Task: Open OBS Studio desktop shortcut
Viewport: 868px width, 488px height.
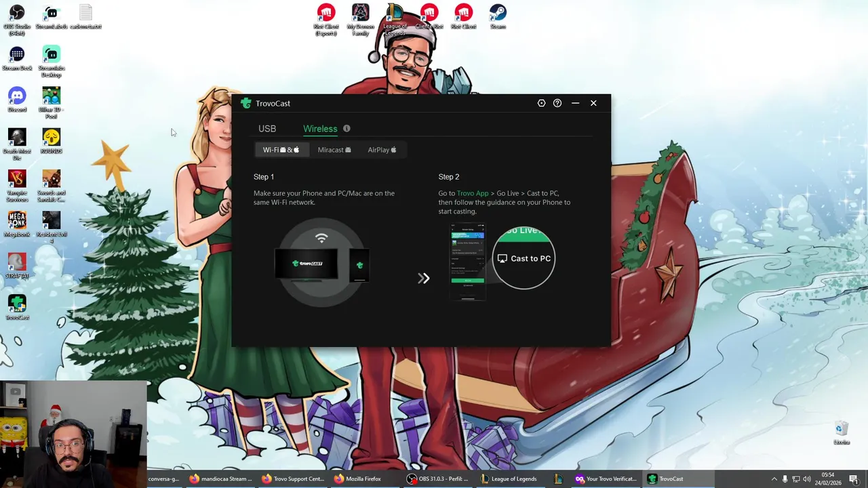Action: click(16, 20)
